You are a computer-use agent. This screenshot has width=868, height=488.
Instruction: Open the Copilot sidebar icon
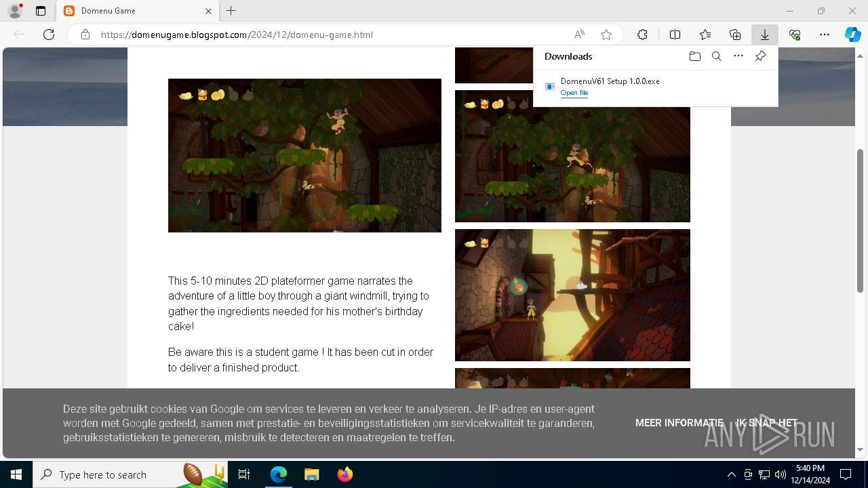[x=853, y=35]
